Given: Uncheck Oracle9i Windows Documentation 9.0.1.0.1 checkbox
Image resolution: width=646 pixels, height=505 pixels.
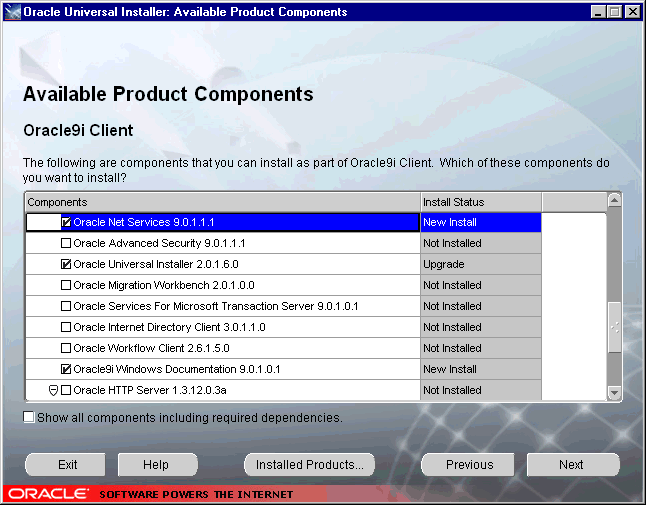Looking at the screenshot, I should [66, 369].
